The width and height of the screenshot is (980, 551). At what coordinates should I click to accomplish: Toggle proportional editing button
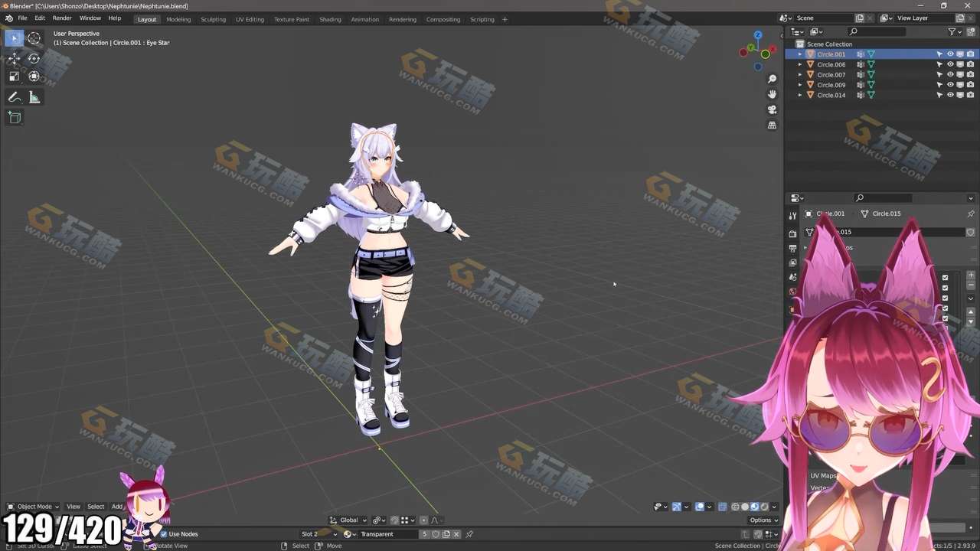pos(425,520)
